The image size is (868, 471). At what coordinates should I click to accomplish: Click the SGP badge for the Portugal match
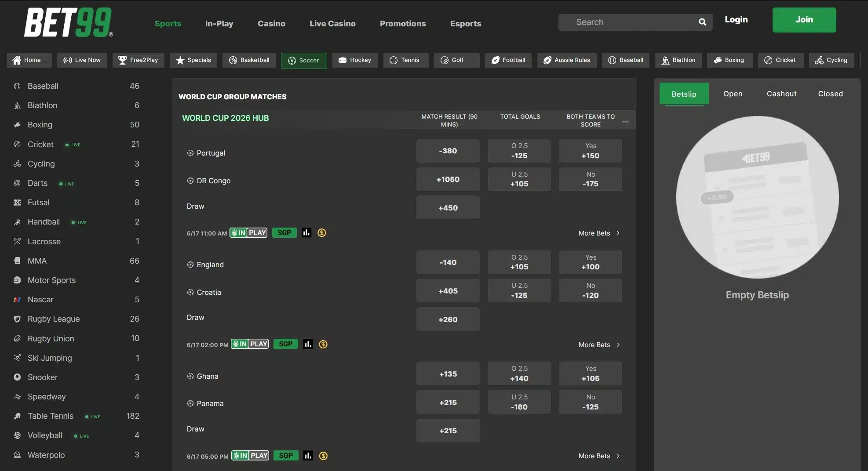[284, 233]
